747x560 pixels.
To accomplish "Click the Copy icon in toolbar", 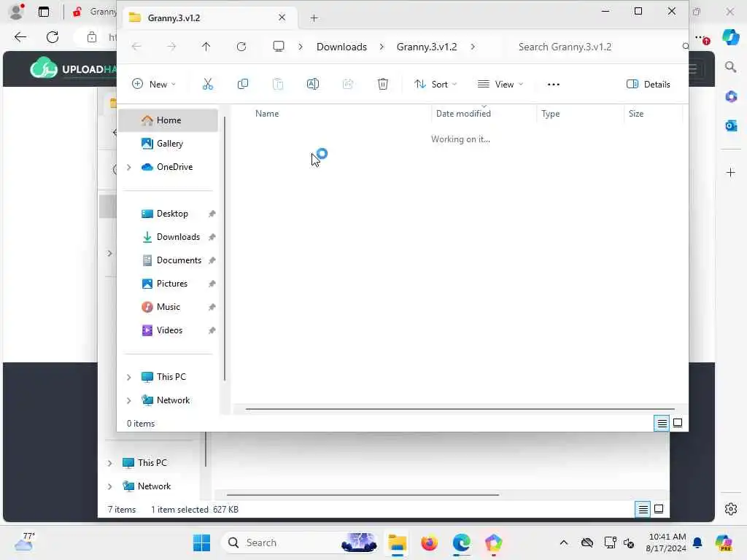I will tap(242, 85).
